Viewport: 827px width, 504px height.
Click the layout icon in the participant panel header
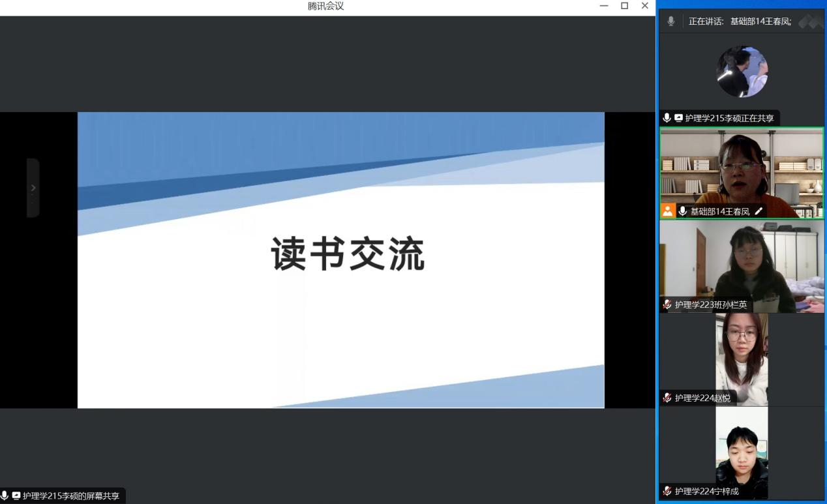810,22
